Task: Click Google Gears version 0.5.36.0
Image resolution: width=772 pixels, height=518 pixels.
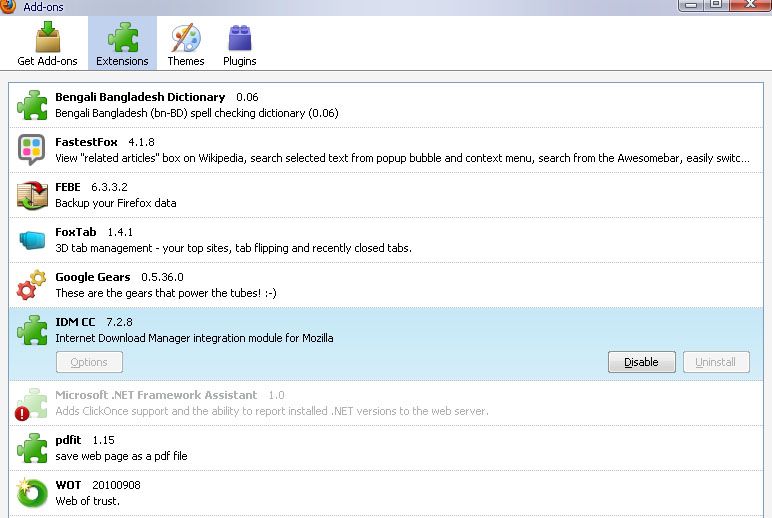Action: click(x=162, y=277)
